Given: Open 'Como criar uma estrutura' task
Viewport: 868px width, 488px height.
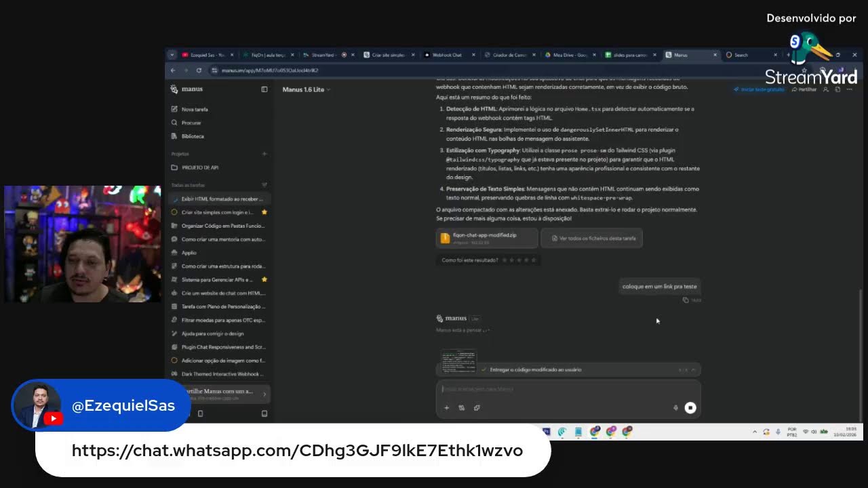Looking at the screenshot, I should [219, 266].
